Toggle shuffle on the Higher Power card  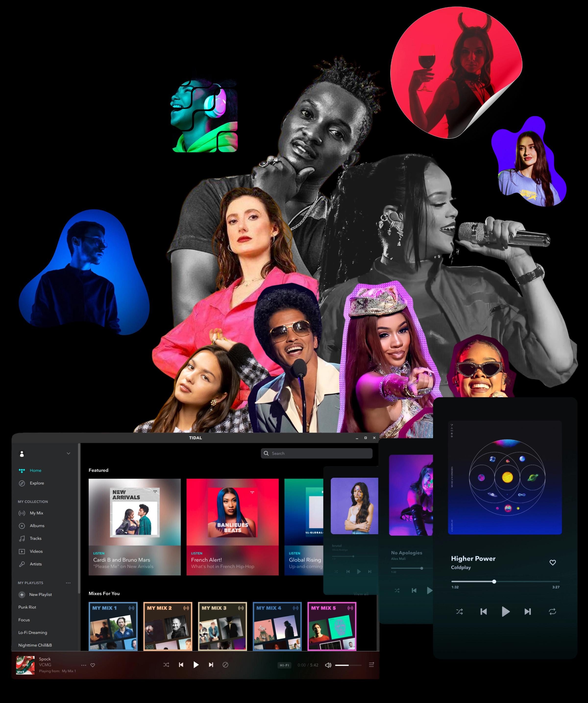(459, 612)
